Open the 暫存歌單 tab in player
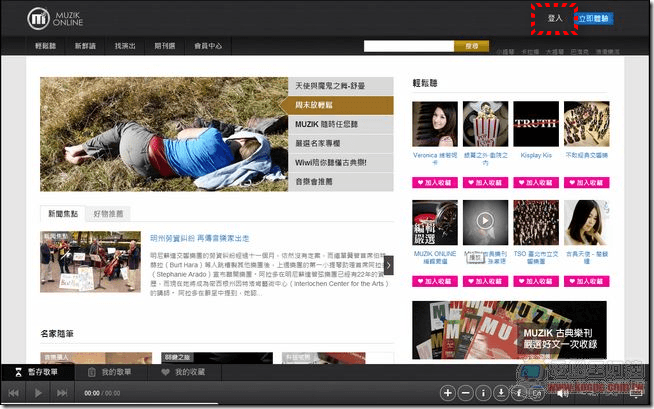Image resolution: width=654 pixels, height=409 pixels. 37,372
